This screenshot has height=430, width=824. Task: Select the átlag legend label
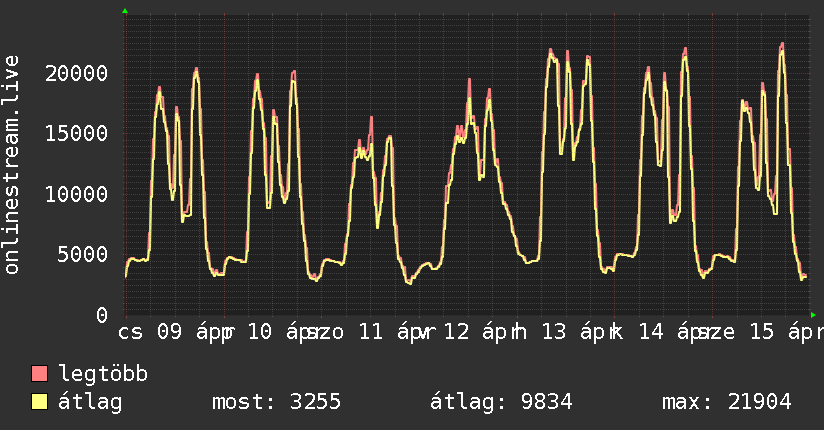point(90,402)
